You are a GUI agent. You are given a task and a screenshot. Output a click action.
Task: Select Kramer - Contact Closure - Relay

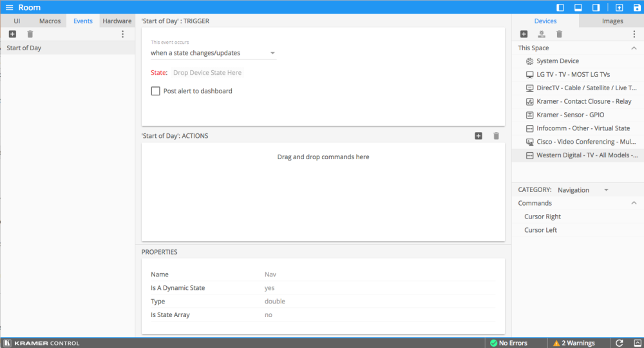click(578, 101)
